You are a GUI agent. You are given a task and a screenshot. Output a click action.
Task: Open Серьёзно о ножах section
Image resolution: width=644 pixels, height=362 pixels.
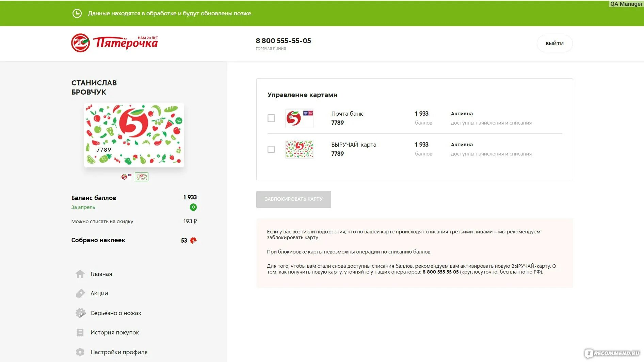pyautogui.click(x=116, y=313)
